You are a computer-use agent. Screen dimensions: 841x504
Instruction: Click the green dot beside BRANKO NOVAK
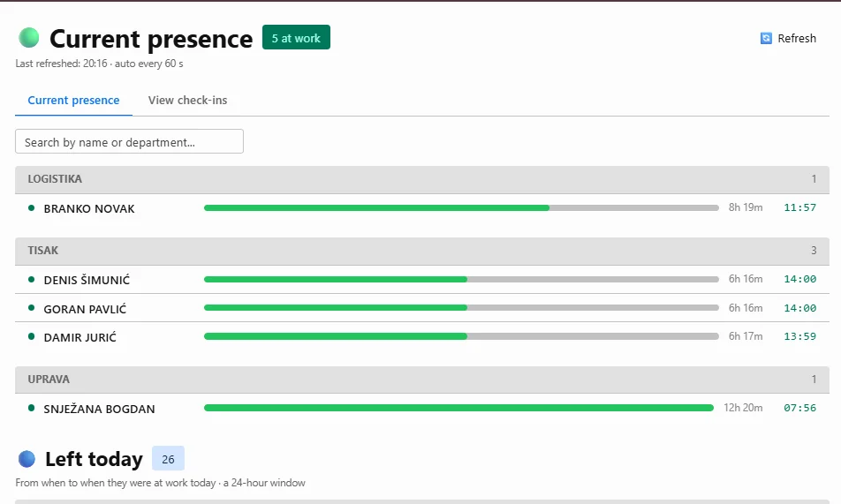click(31, 208)
